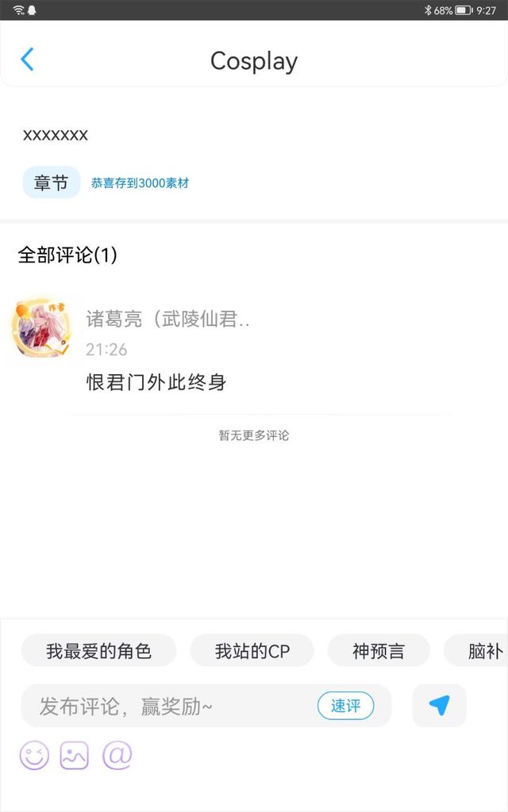Tap the blue back arrow

tap(27, 59)
